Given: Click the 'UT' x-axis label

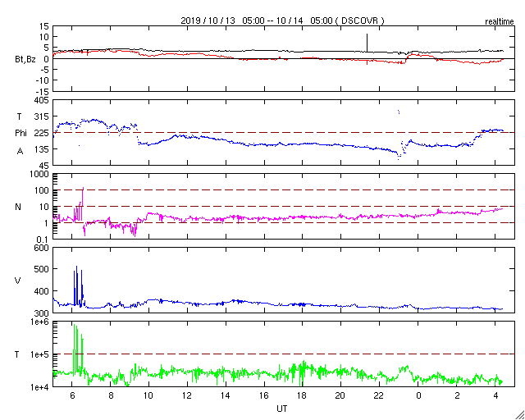Looking at the screenshot, I should [282, 409].
